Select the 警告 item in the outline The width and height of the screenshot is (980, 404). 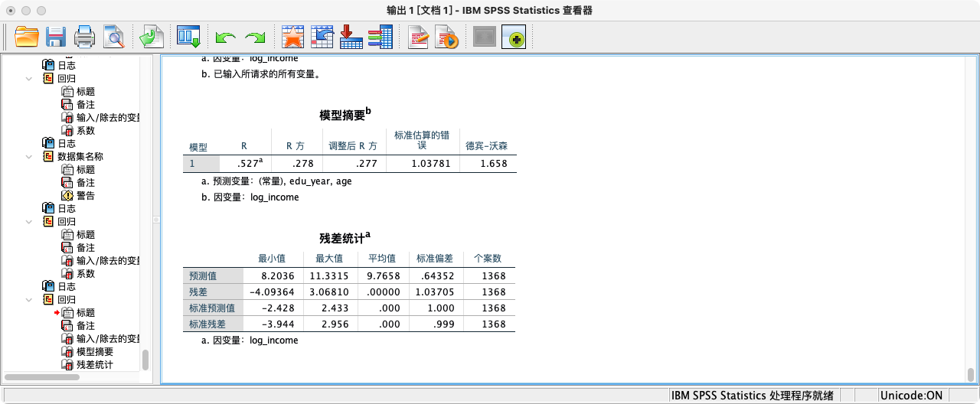coord(86,195)
